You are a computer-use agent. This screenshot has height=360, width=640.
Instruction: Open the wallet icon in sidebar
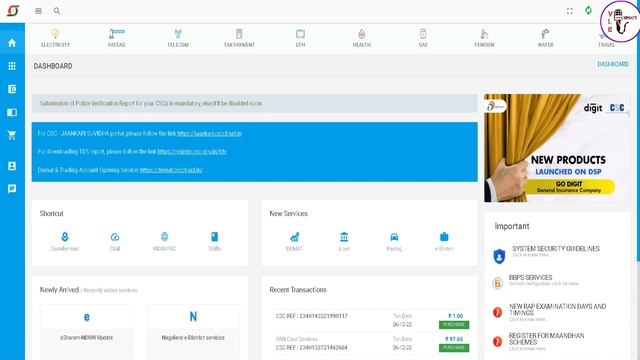[x=12, y=89]
